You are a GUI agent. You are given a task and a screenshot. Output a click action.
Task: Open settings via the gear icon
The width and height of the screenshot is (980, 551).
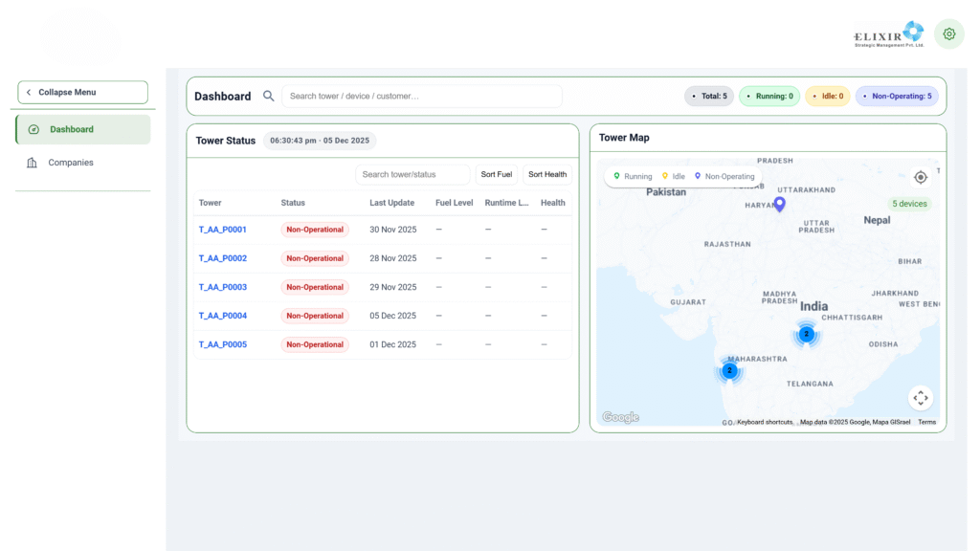point(948,33)
